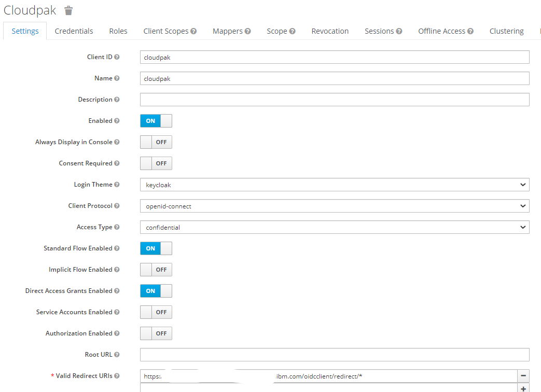541x392 pixels.
Task: Select the Scope tab
Action: click(x=276, y=31)
